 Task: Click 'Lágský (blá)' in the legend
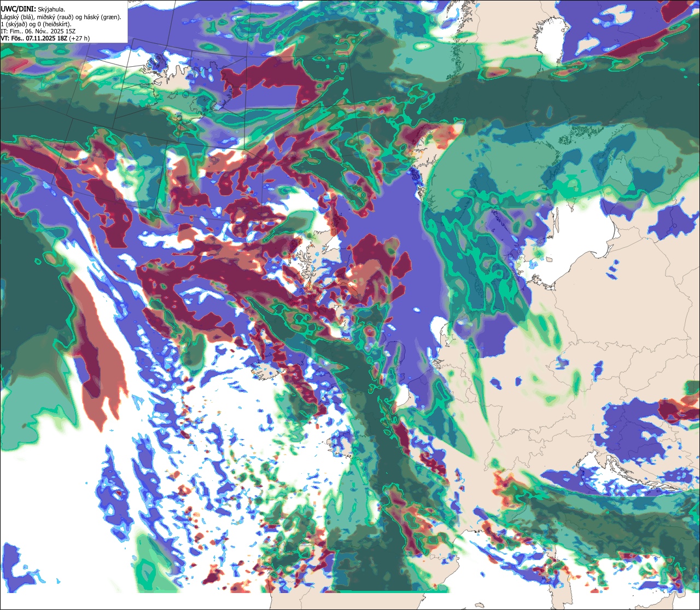tap(17, 18)
